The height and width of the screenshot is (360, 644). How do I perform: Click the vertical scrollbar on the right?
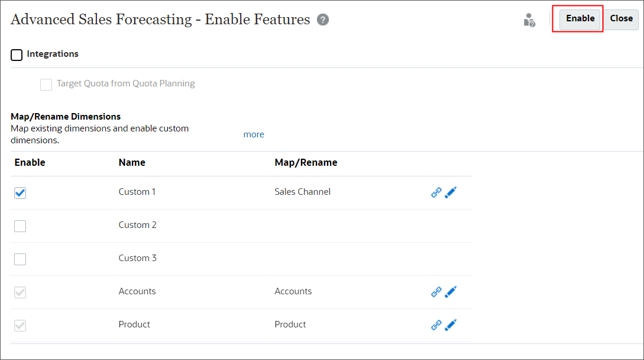(x=640, y=178)
